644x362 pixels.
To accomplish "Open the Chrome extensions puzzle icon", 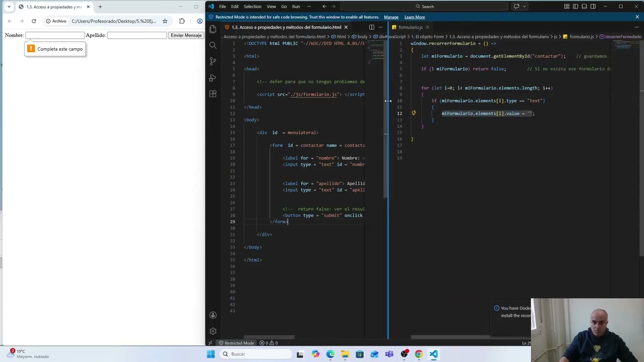I will [182, 21].
